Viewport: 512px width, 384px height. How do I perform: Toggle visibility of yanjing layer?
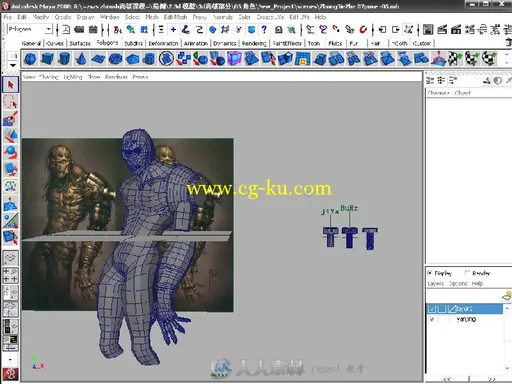point(432,319)
